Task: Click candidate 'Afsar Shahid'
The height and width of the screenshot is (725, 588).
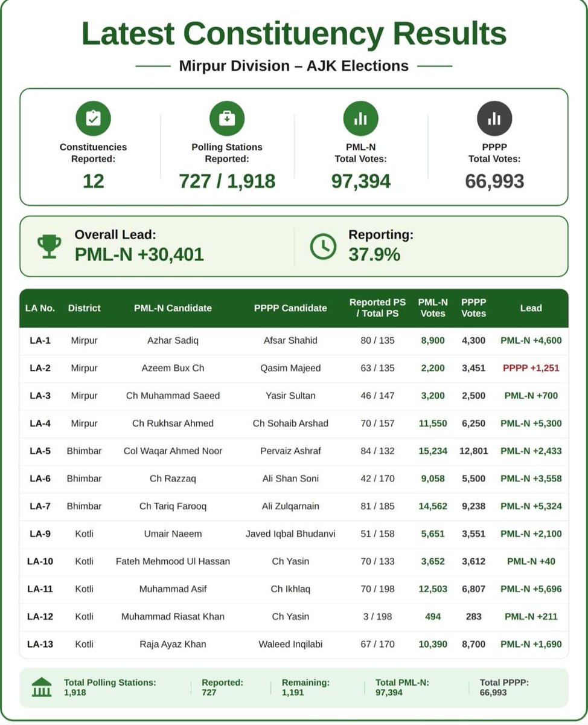Action: 290,341
